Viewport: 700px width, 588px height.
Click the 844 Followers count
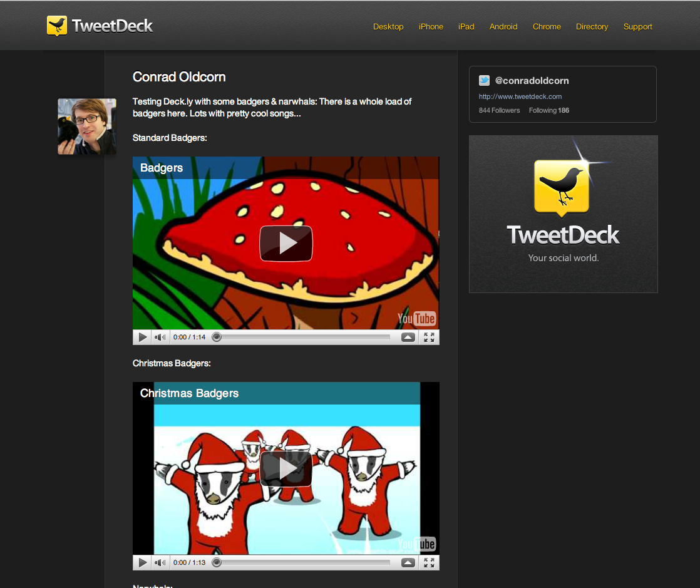coord(499,110)
